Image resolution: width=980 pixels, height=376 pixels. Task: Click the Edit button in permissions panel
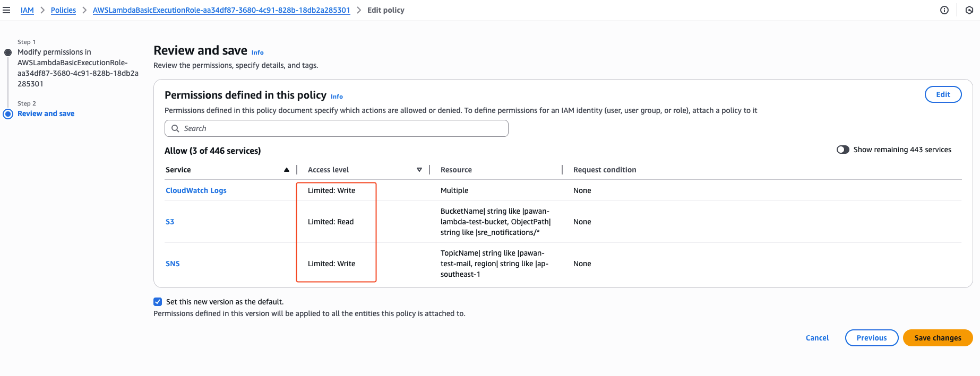tap(943, 94)
